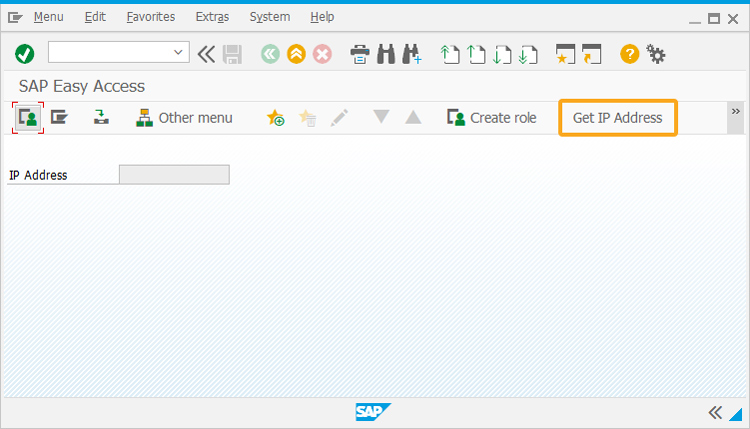Click the Generate Shortcut icon
Image resolution: width=750 pixels, height=429 pixels.
pos(592,54)
